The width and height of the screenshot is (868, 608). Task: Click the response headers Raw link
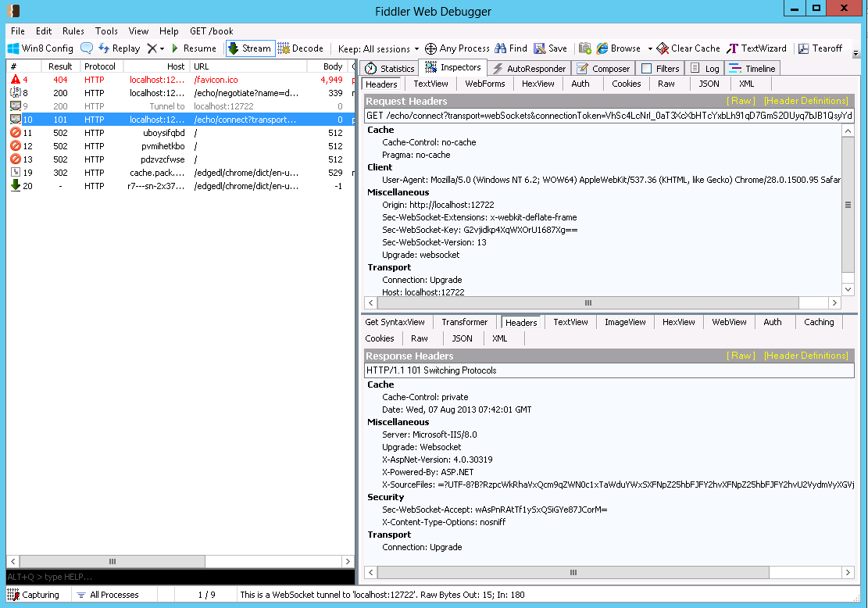pos(741,356)
